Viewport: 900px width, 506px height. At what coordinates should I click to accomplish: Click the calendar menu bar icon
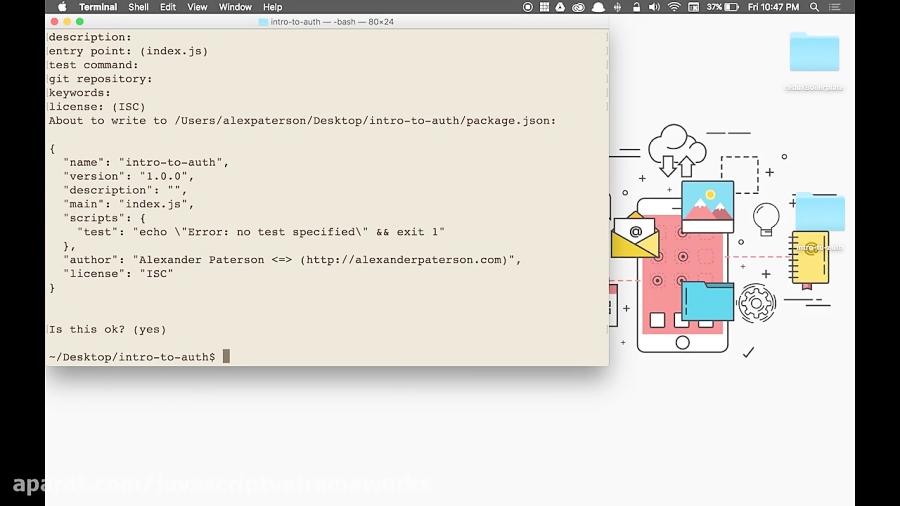[x=693, y=7]
